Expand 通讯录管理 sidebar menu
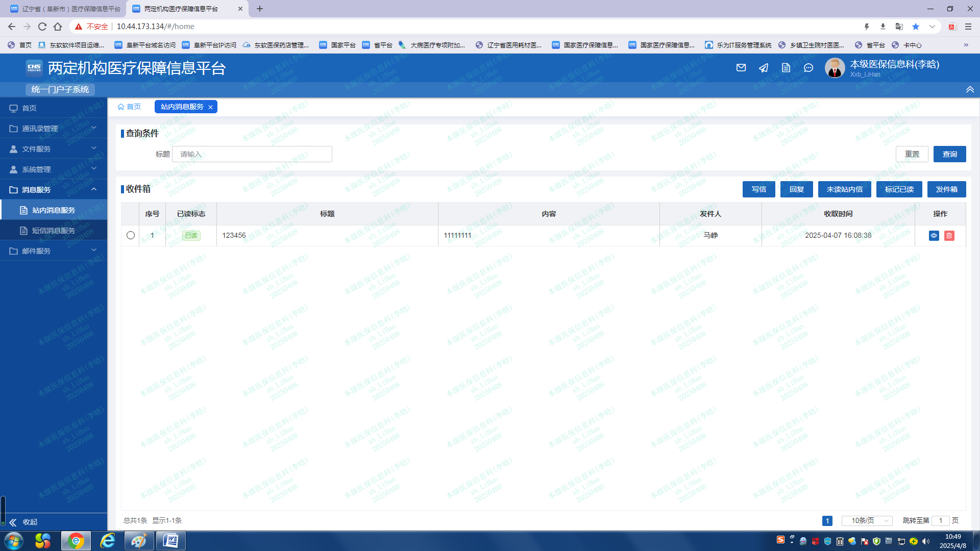The image size is (980, 551). coord(54,129)
